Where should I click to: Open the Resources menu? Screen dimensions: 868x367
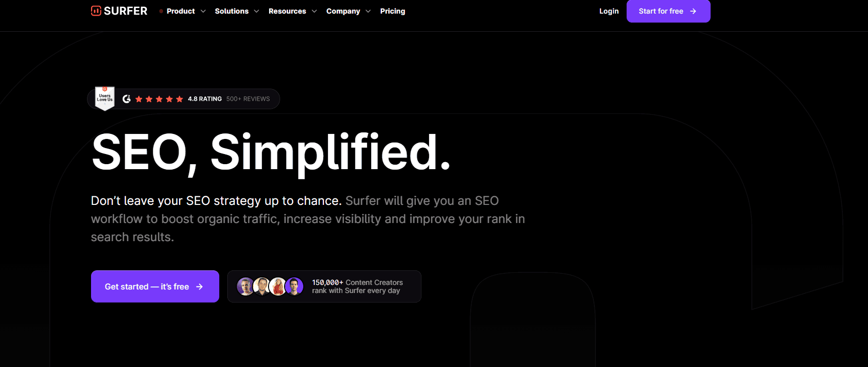[287, 11]
